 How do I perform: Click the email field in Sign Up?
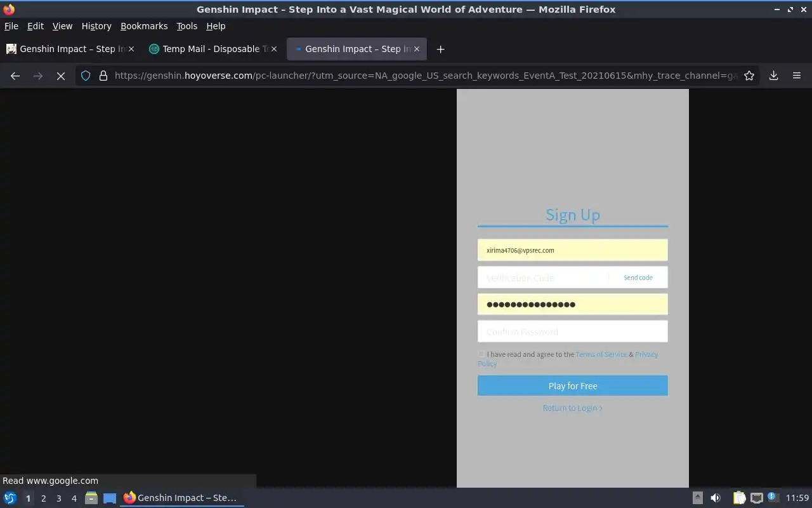coord(572,250)
